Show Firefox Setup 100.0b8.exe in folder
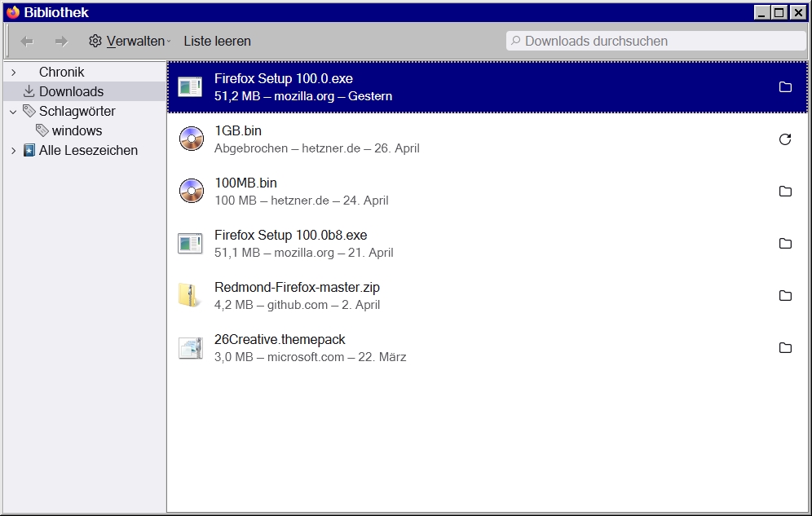The width and height of the screenshot is (812, 516). pyautogui.click(x=785, y=243)
